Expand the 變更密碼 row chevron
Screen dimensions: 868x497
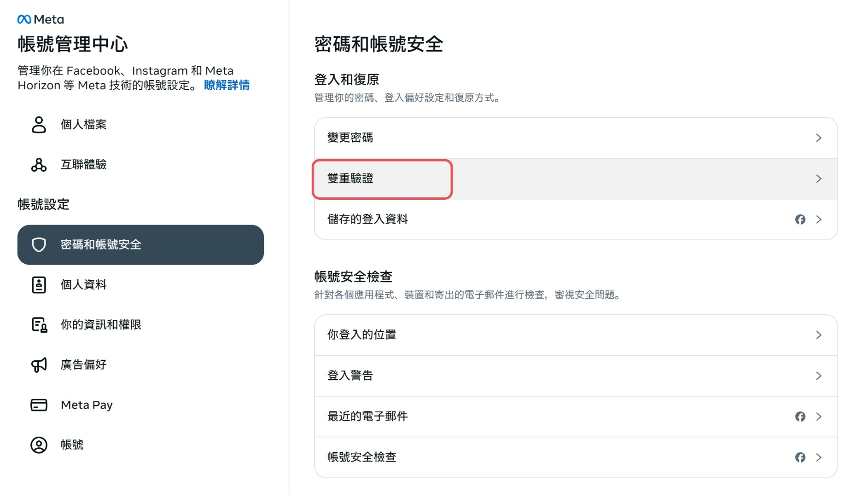819,138
